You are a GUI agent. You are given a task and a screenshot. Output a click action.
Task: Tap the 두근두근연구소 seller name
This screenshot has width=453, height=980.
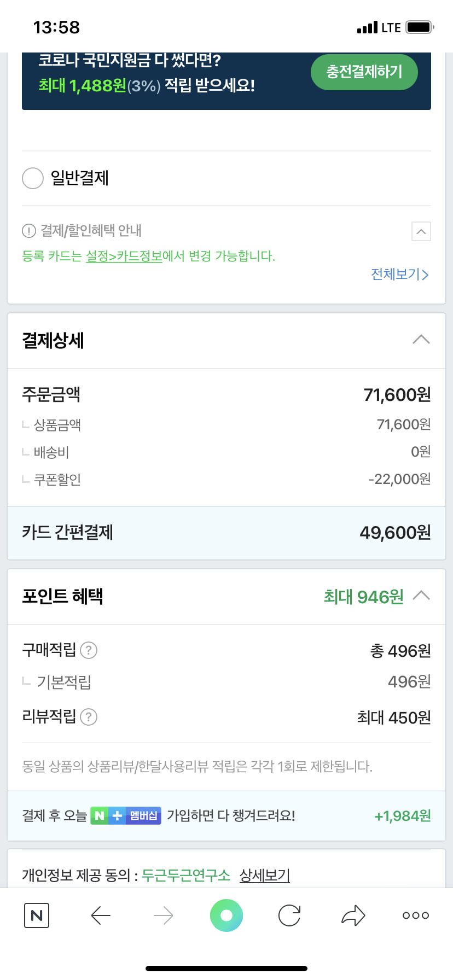[x=186, y=875]
